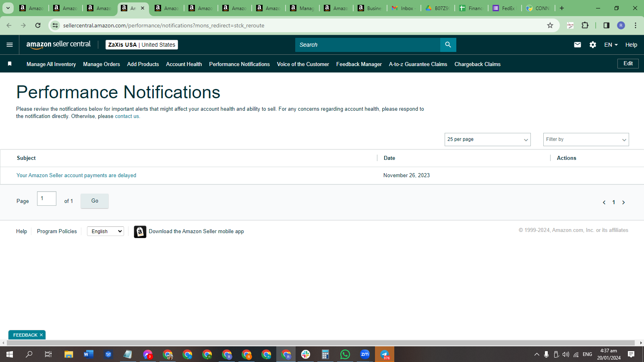
Task: Switch to the Inbox Gmail tab
Action: [403, 8]
